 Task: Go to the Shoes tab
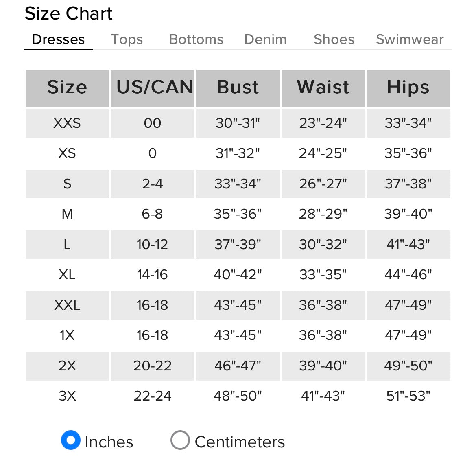334,39
